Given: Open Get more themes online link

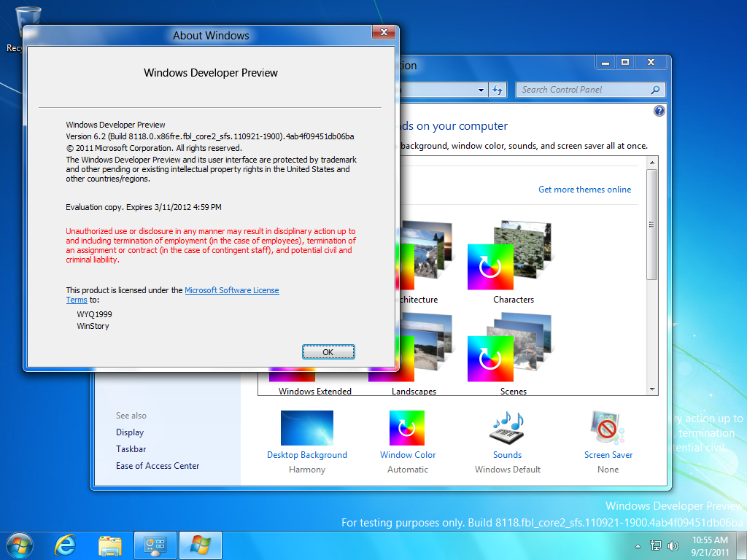Looking at the screenshot, I should click(x=584, y=190).
